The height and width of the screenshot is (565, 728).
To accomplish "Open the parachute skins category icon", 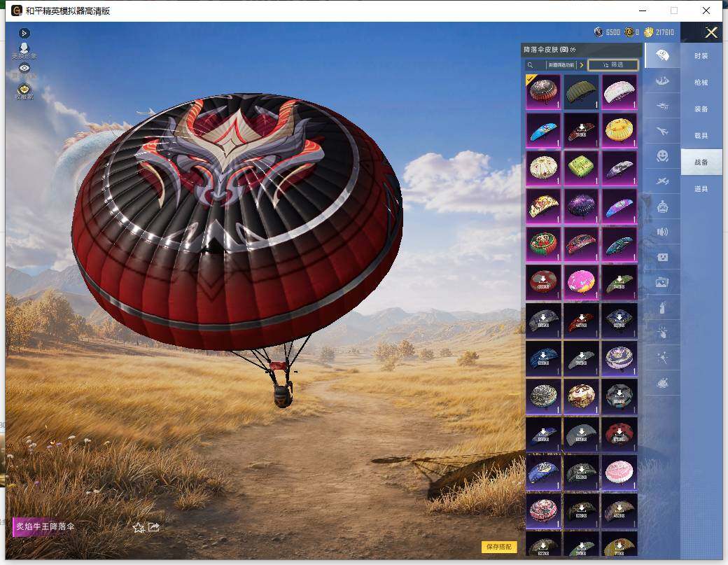I will [x=662, y=56].
